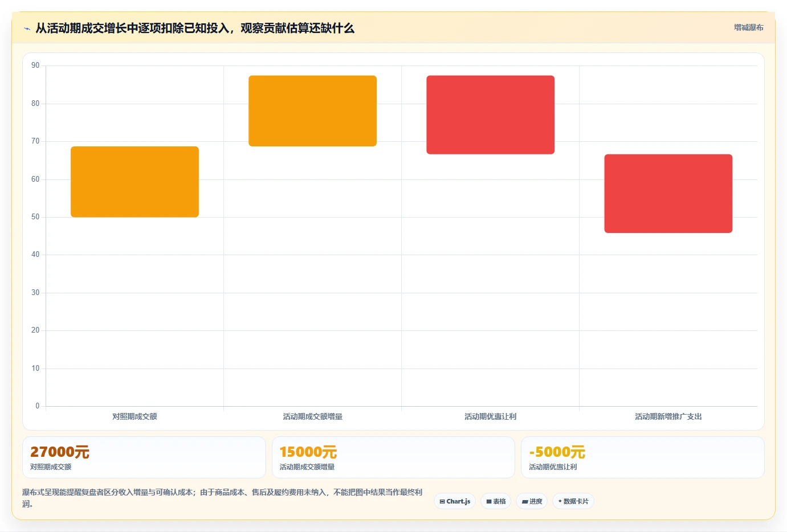Screen dimensions: 787x532
Task: Click 活动期优惠让利 caption under -5000元
Action: click(x=553, y=467)
